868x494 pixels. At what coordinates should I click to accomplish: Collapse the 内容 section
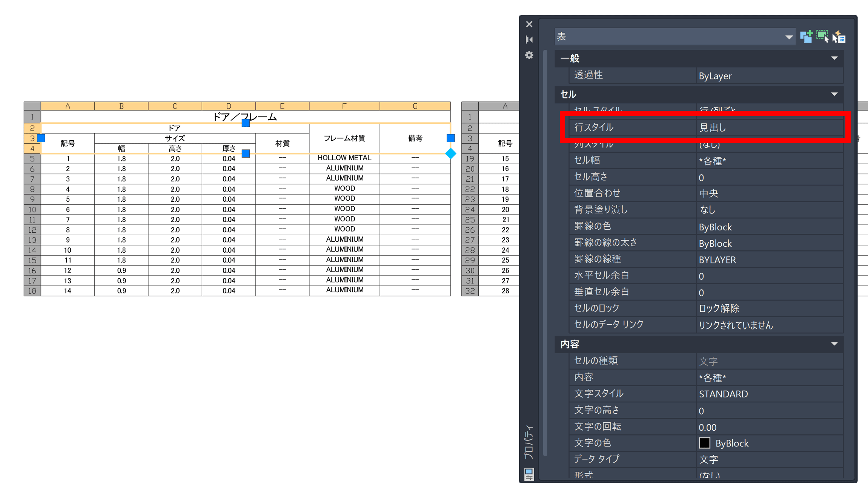point(834,344)
